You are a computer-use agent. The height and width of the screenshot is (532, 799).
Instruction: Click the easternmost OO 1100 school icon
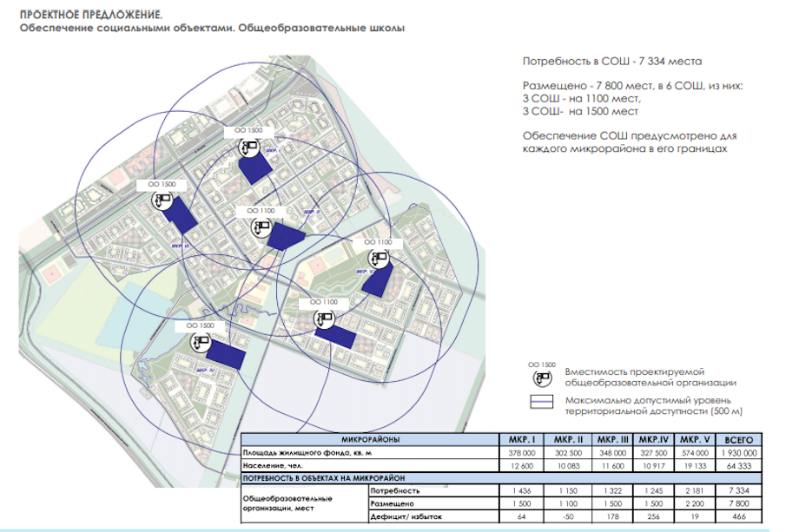click(378, 258)
